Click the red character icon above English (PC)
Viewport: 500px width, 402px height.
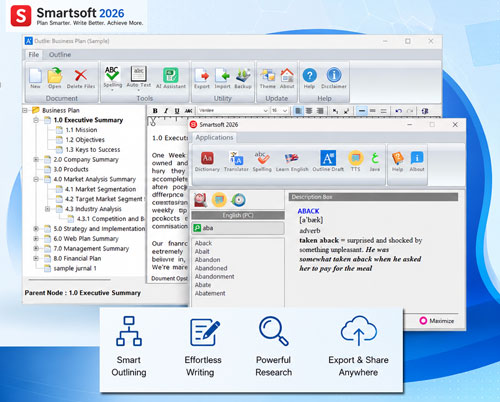point(200,200)
